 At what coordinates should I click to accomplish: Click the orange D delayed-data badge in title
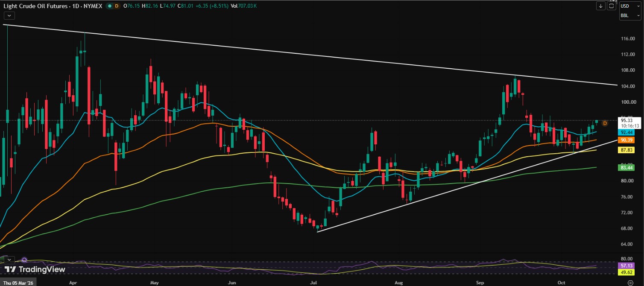pyautogui.click(x=117, y=6)
